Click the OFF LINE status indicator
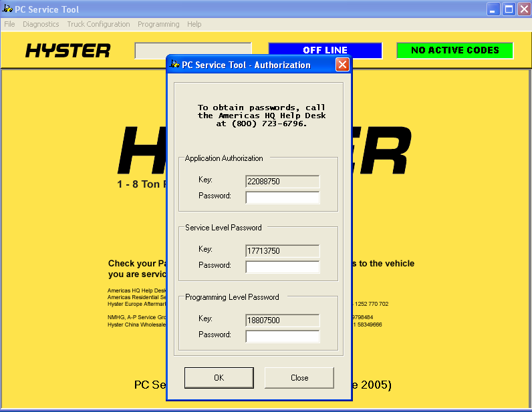This screenshot has height=412, width=532. pyautogui.click(x=325, y=50)
